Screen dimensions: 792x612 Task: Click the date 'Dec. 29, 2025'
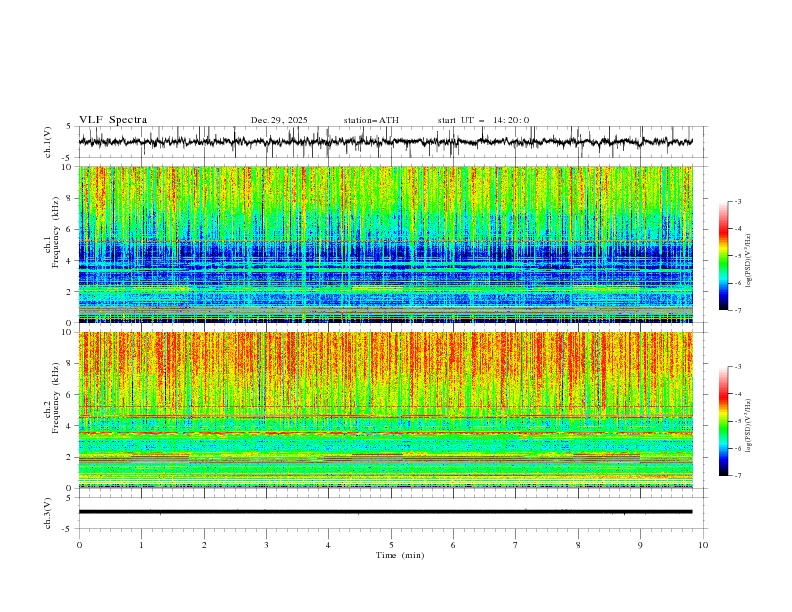pyautogui.click(x=279, y=120)
